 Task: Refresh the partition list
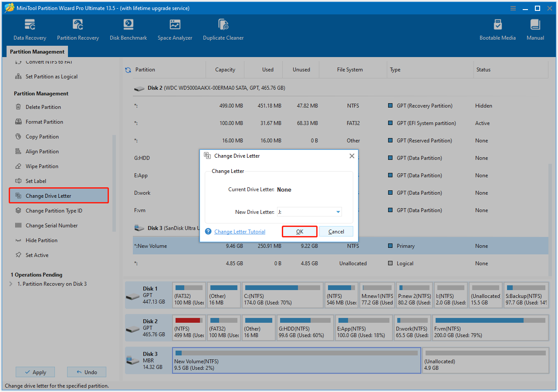click(x=127, y=69)
